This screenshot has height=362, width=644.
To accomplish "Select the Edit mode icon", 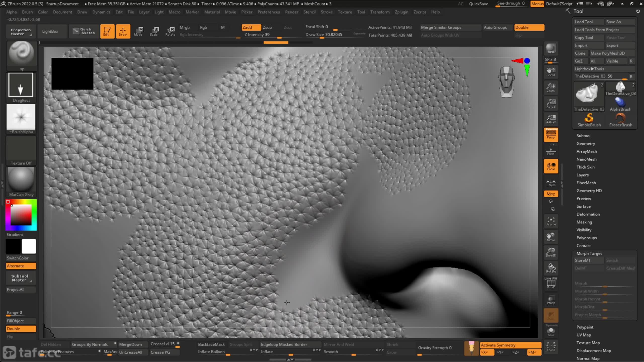I will tap(107, 31).
